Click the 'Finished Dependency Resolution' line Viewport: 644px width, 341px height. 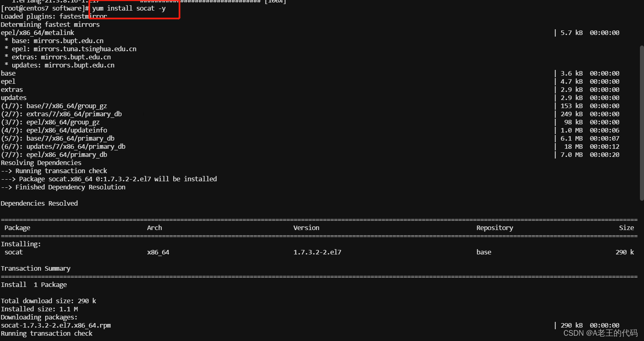[x=70, y=187]
